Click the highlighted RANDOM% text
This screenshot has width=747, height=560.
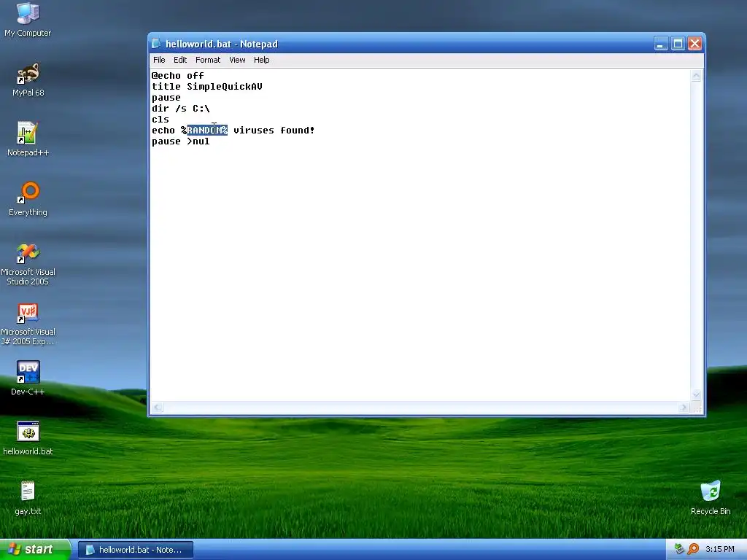[x=207, y=131]
